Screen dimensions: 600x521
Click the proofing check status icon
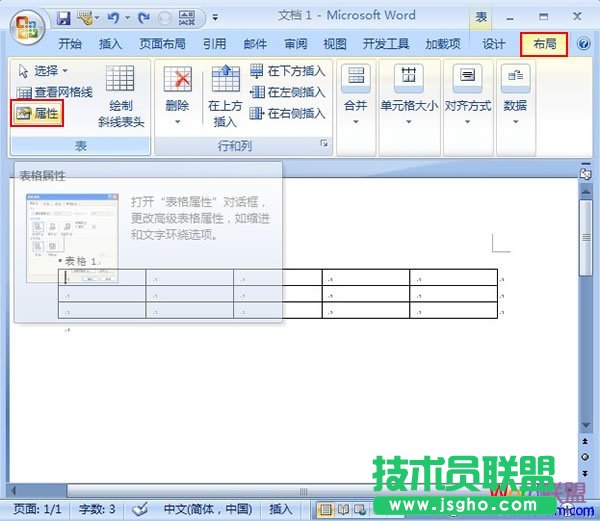click(140, 509)
